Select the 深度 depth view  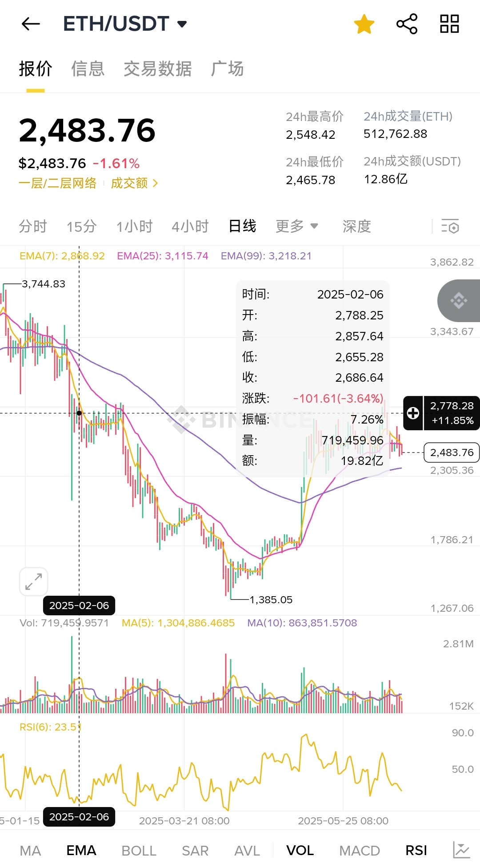point(356,226)
